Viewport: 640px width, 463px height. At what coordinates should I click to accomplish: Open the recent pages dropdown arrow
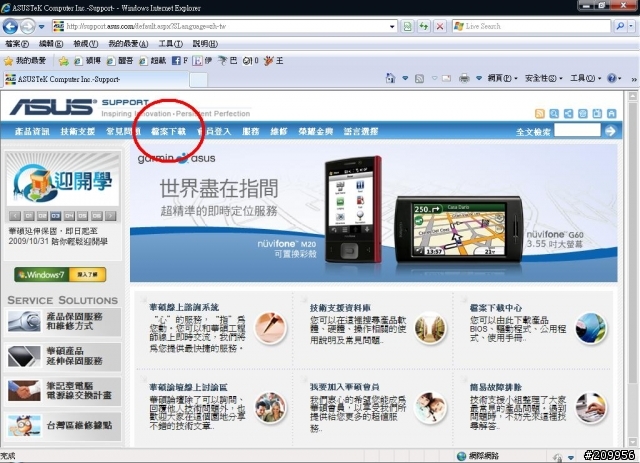(42, 27)
